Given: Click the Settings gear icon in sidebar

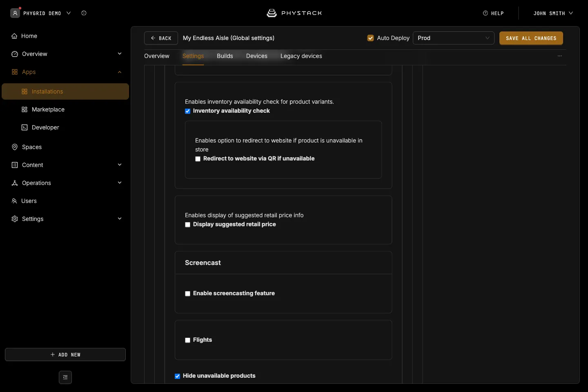Looking at the screenshot, I should (x=15, y=219).
